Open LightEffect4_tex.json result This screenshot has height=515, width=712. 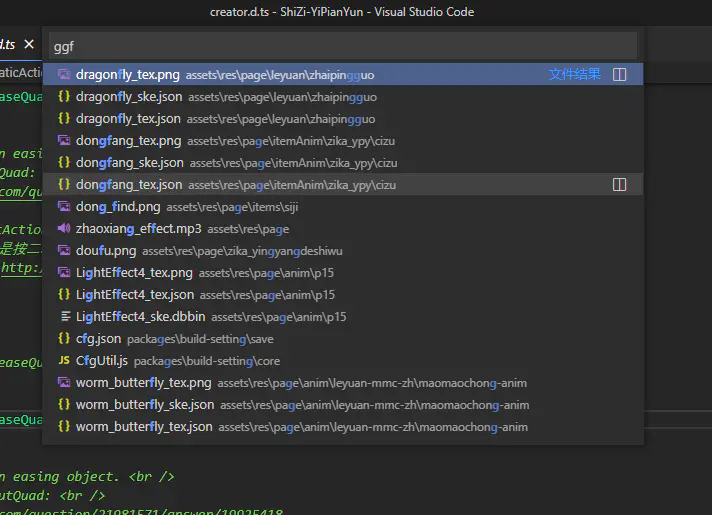click(x=135, y=295)
